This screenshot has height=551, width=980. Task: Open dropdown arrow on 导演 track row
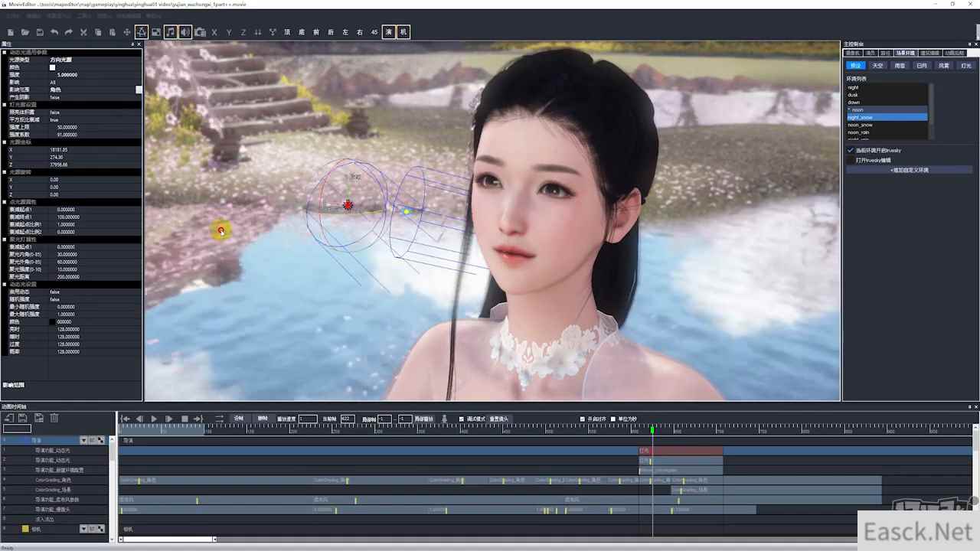pyautogui.click(x=84, y=440)
